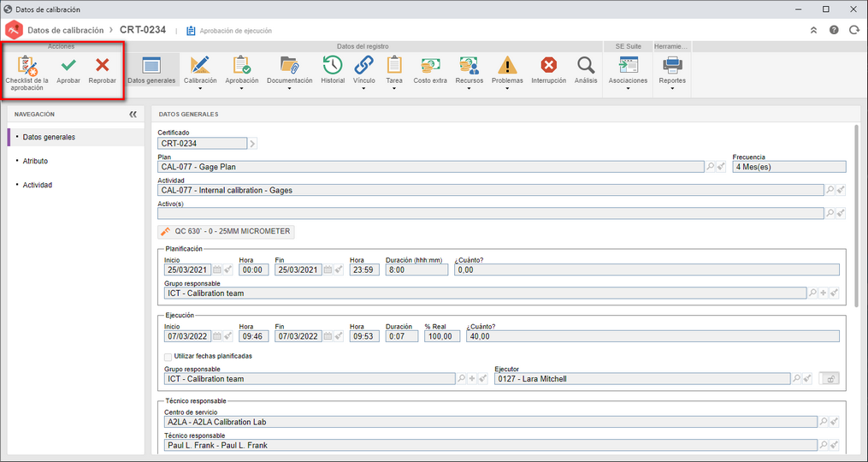
Task: Click the Datos de calibración breadcrumb
Action: click(66, 31)
